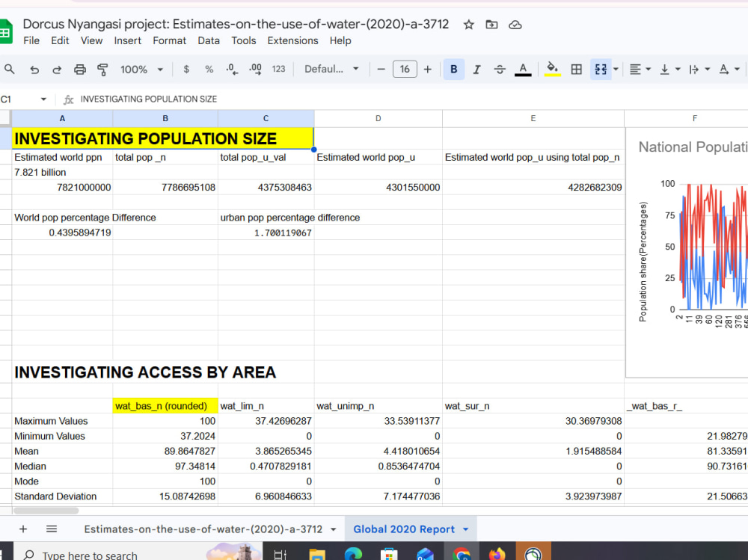Open Estimates-on-the-use-of-water tab options arrow
This screenshot has width=748, height=560.
(333, 529)
